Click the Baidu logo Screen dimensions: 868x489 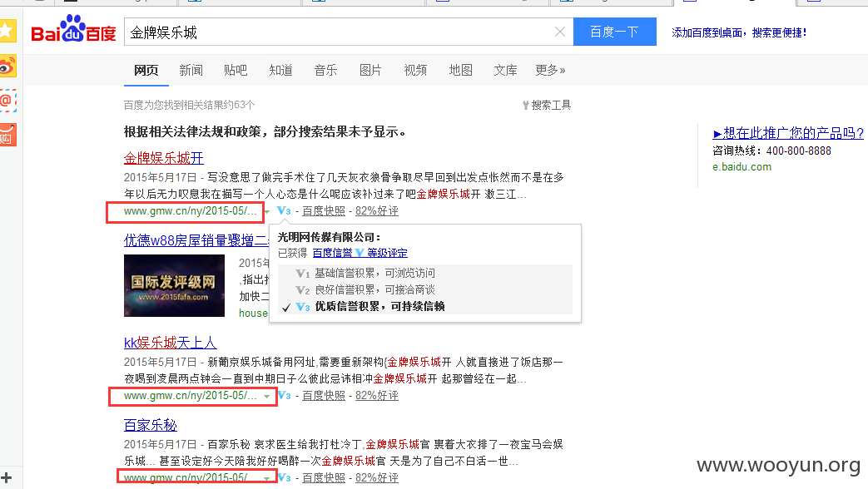pos(73,29)
